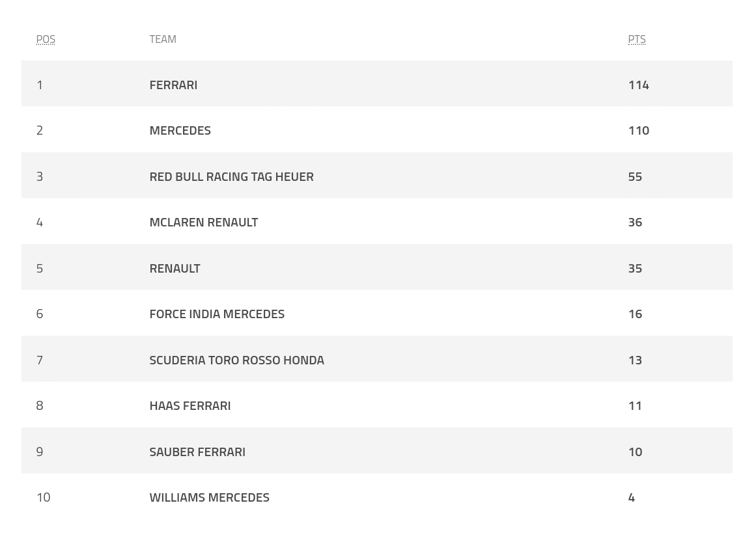
Task: Open the Mercedes team entry
Action: click(180, 131)
